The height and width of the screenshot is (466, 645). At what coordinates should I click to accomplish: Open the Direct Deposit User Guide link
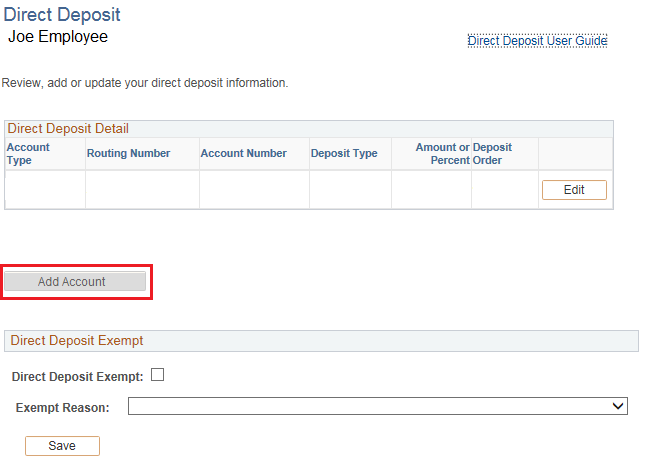click(537, 41)
